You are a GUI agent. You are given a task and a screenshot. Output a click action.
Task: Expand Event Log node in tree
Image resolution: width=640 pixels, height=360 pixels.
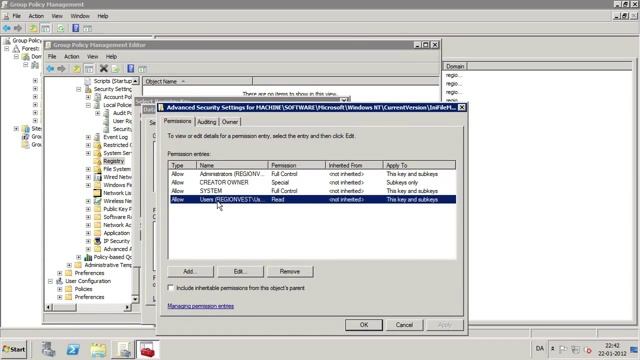point(88,137)
